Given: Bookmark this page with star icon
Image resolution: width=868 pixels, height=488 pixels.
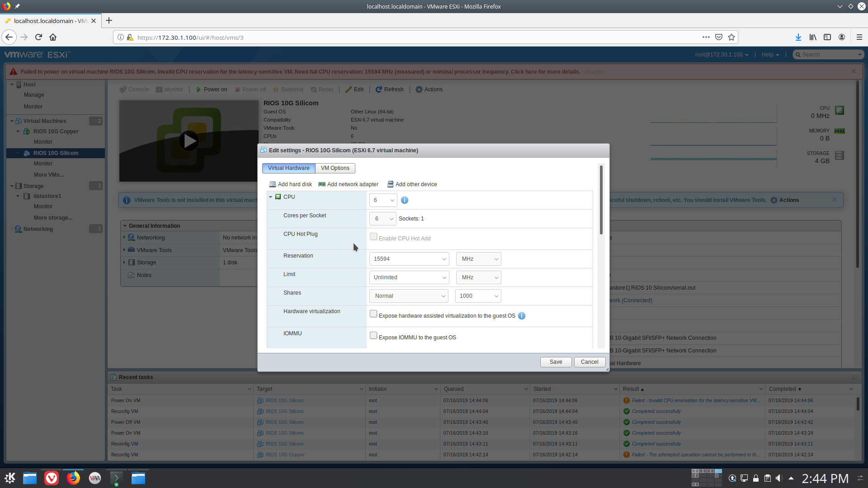Looking at the screenshot, I should pos(731,37).
